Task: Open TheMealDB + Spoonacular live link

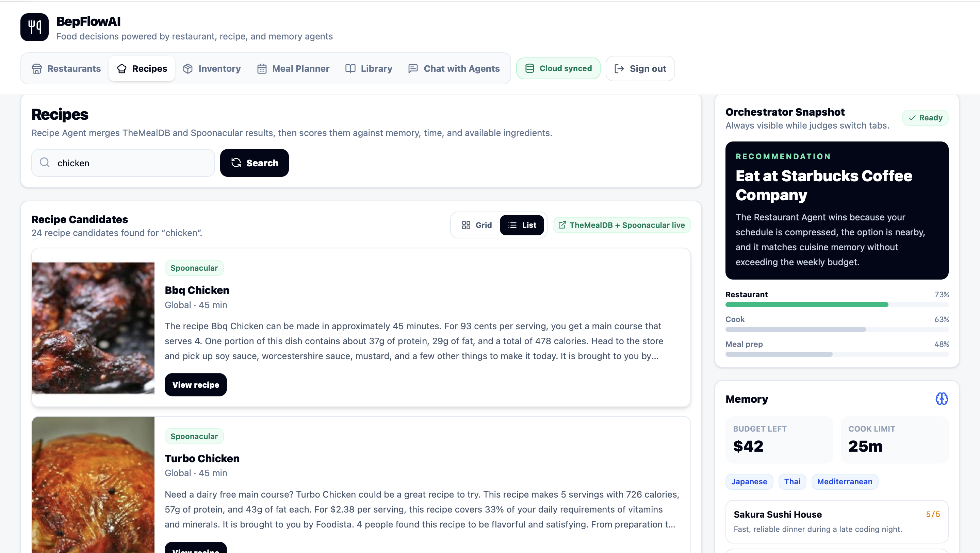Action: point(622,225)
